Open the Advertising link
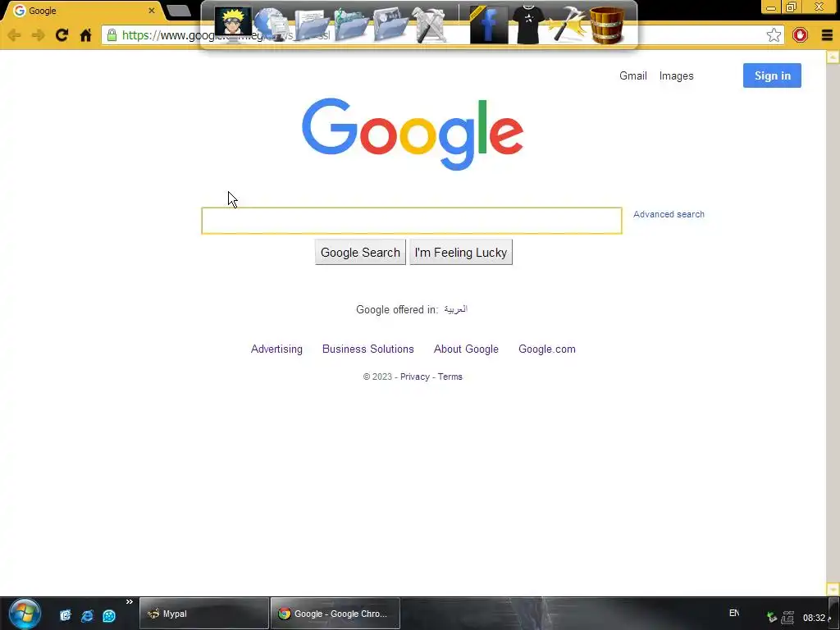 (x=276, y=349)
